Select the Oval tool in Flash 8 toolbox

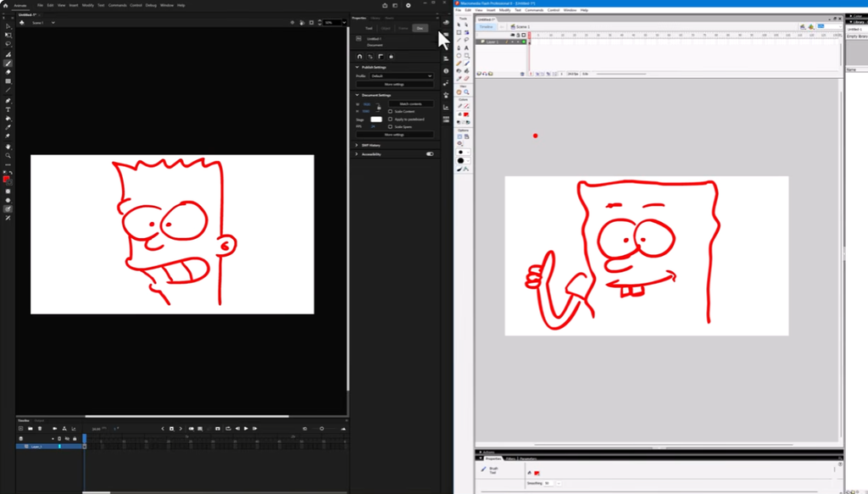[459, 55]
